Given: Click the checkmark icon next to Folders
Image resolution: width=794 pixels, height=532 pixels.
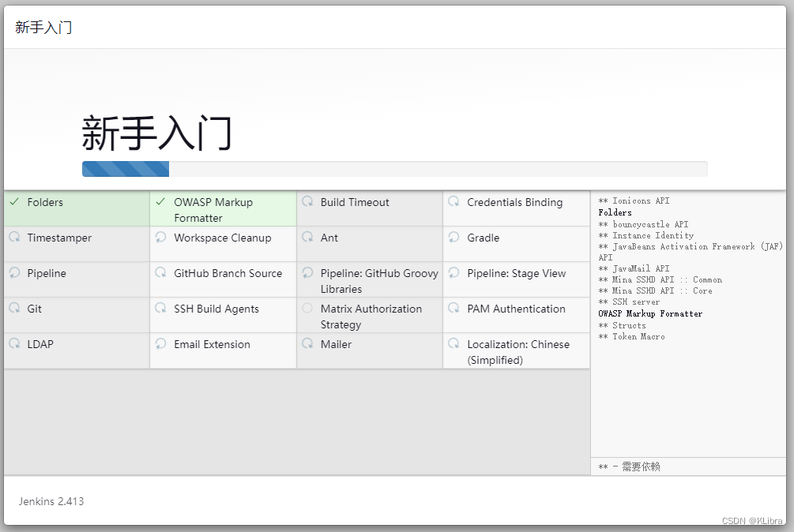Looking at the screenshot, I should point(14,202).
